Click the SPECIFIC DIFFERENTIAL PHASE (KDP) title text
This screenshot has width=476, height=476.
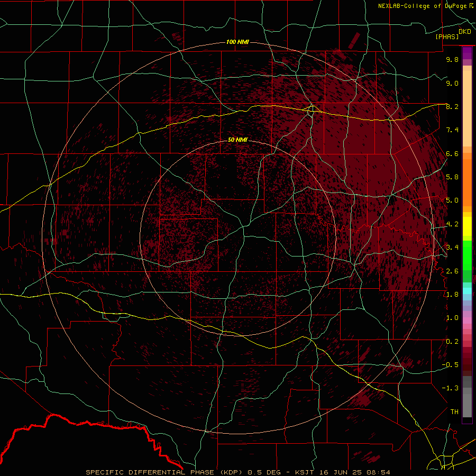[163, 472]
